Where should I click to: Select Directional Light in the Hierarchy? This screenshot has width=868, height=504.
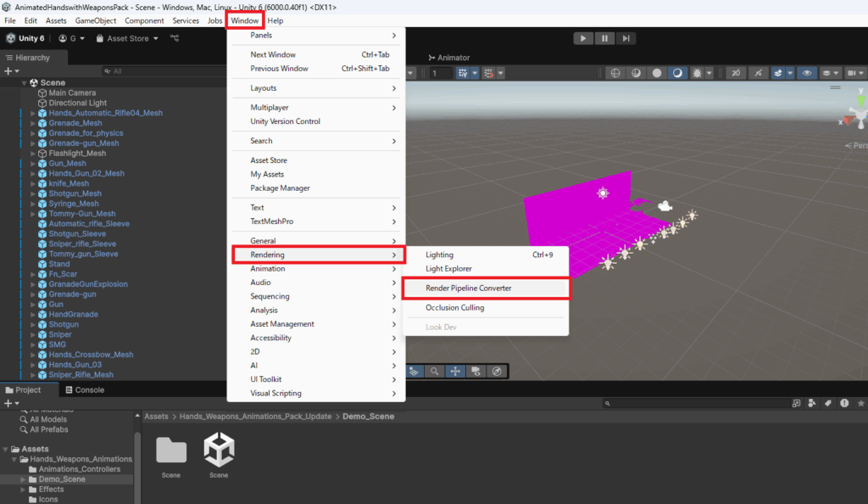77,103
